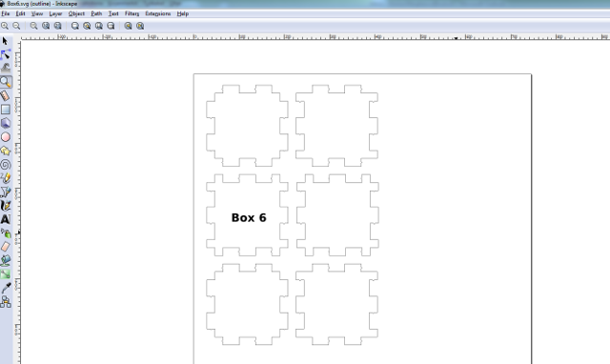
Task: Open the Text menu
Action: pos(113,13)
